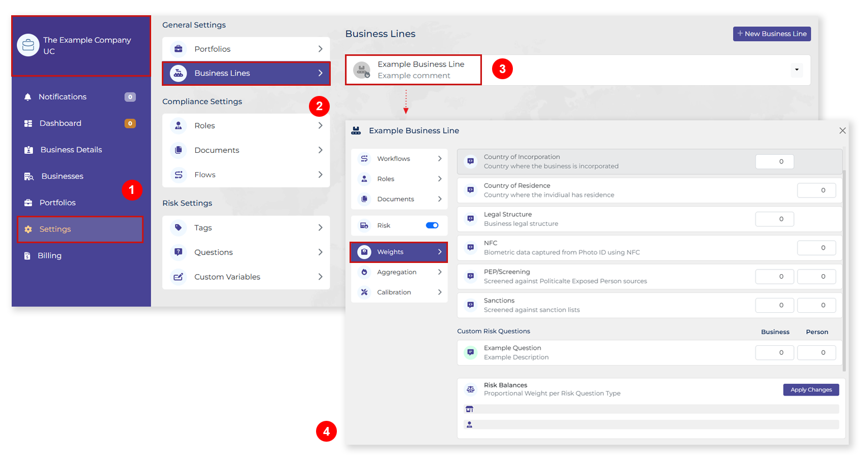Viewport: 868px width, 463px height.
Task: Select the Aggregation menu entry
Action: pyautogui.click(x=399, y=272)
